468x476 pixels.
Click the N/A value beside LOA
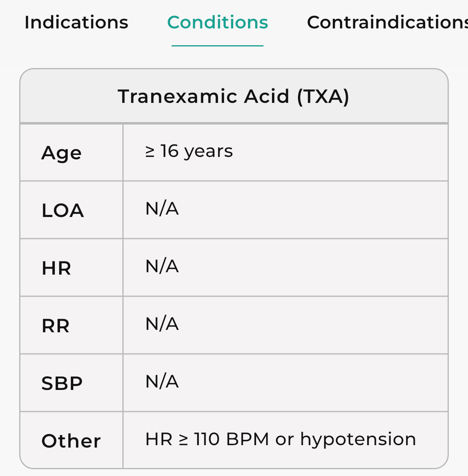(x=162, y=209)
